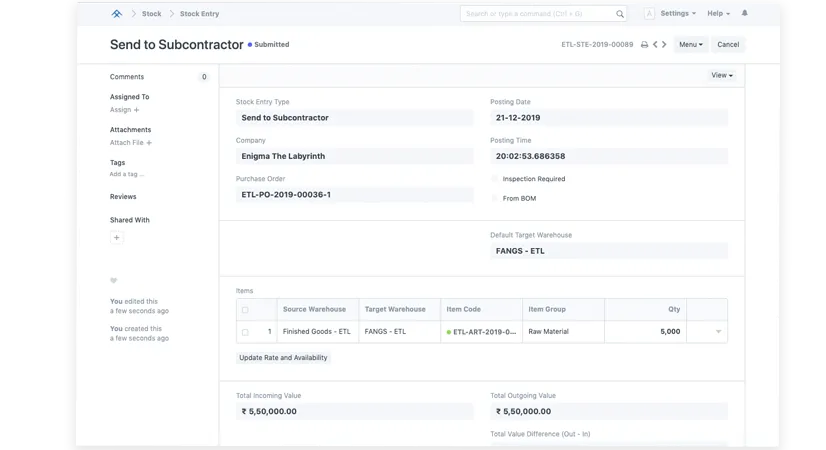Go to previous document with left arrow
826x450 pixels.
coord(655,45)
